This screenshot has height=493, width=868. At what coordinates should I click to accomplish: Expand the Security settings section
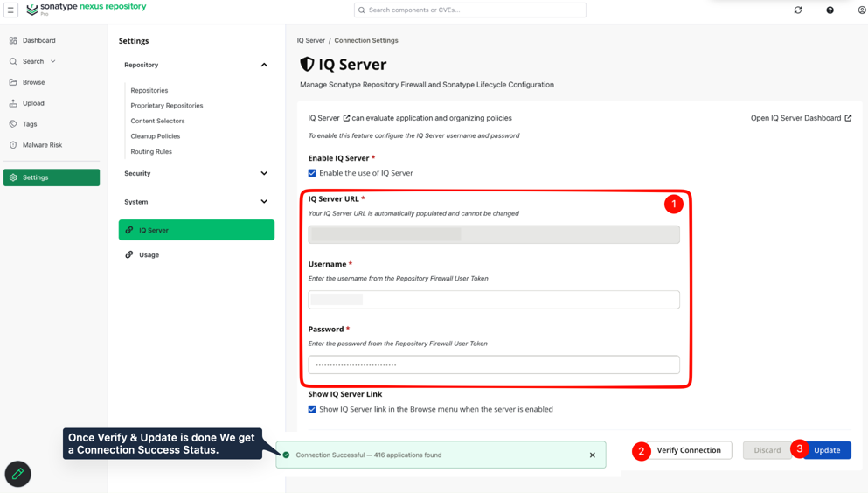264,173
